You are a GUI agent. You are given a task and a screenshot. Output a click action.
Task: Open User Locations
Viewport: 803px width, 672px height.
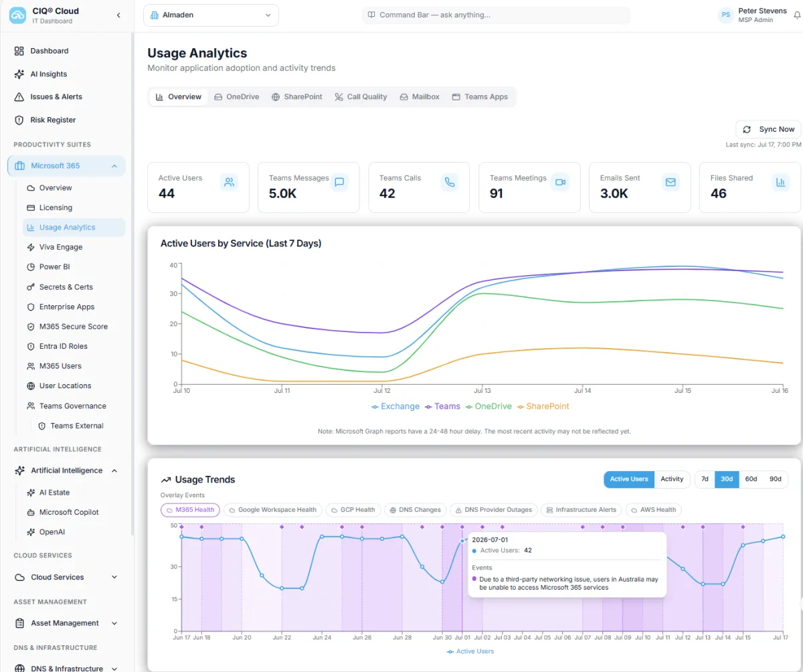74,386
